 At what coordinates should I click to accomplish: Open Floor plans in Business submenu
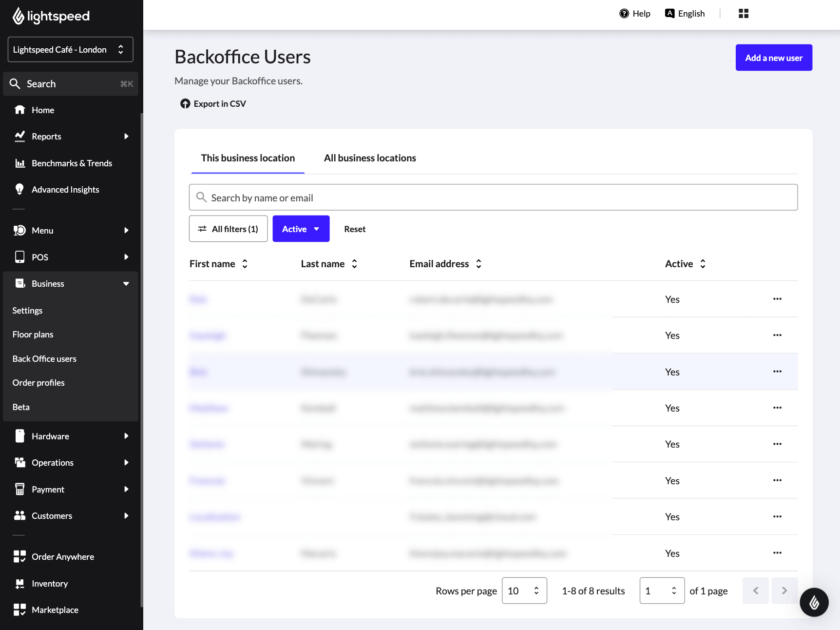(33, 335)
